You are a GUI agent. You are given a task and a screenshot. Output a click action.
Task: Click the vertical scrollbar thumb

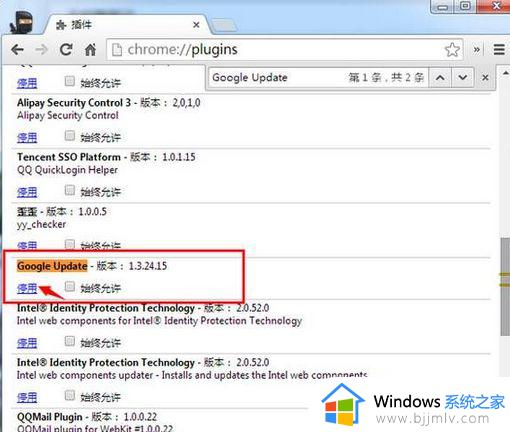click(x=505, y=287)
